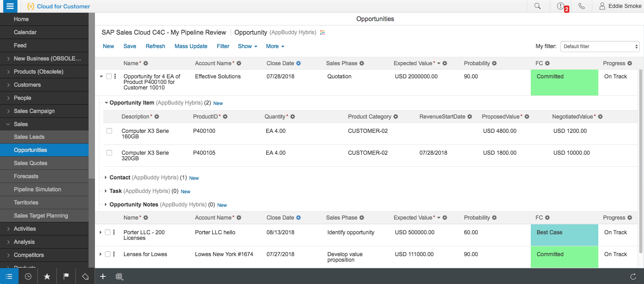Expand the Customers sidebar group
Viewport: 644px width, 284px height.
click(x=44, y=85)
